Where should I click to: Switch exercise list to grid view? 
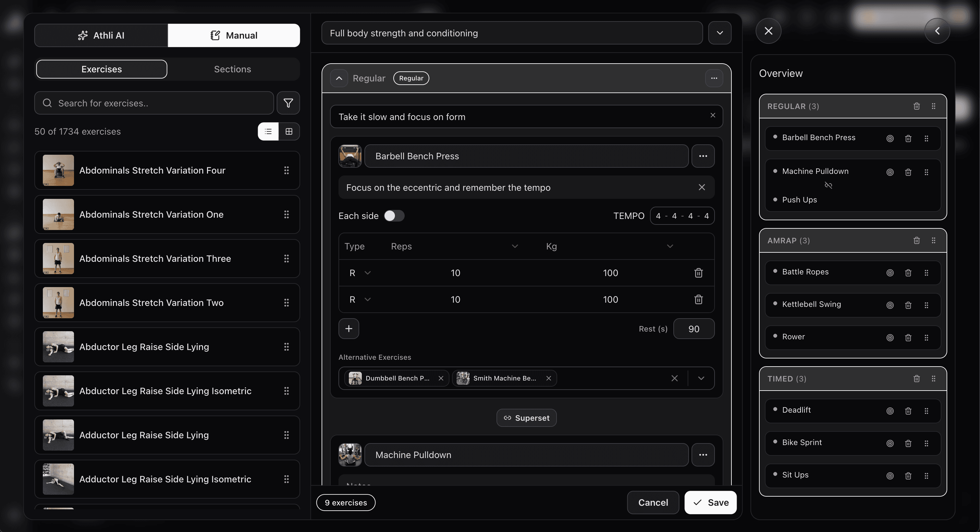pos(289,132)
